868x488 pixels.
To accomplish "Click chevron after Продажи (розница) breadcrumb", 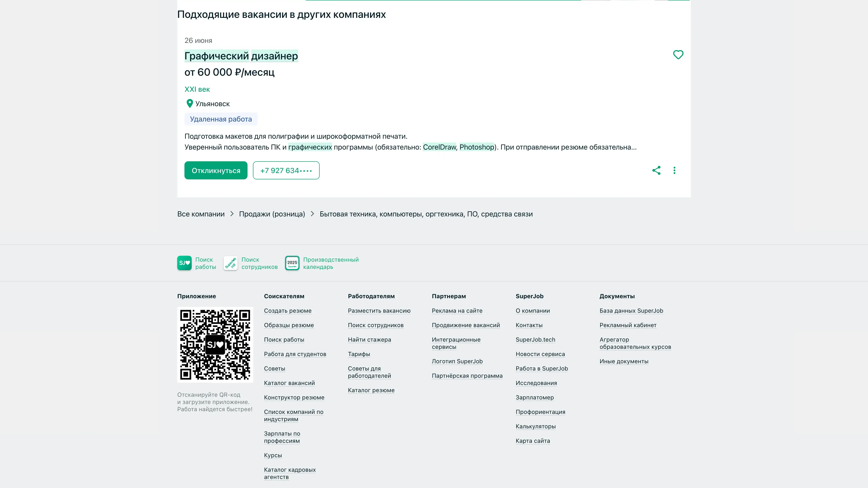I will pyautogui.click(x=312, y=214).
